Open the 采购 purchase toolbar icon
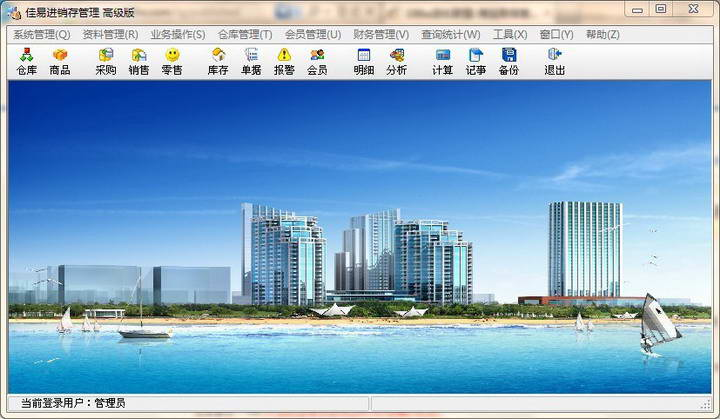720x419 pixels. click(106, 62)
